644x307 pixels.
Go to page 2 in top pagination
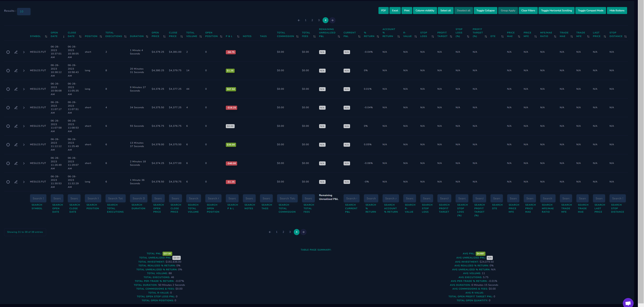[x=312, y=20]
